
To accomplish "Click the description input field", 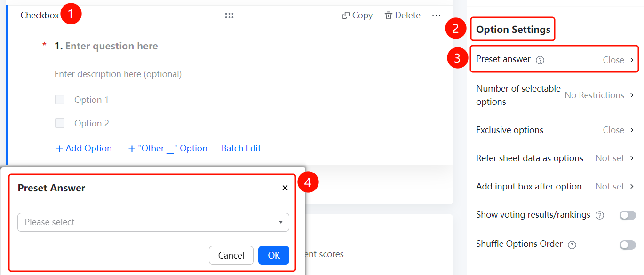I will 118,74.
